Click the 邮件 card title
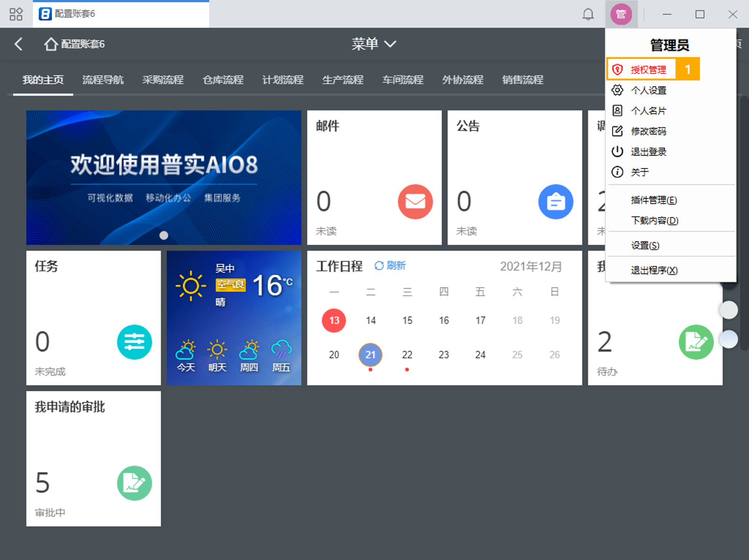 point(328,126)
